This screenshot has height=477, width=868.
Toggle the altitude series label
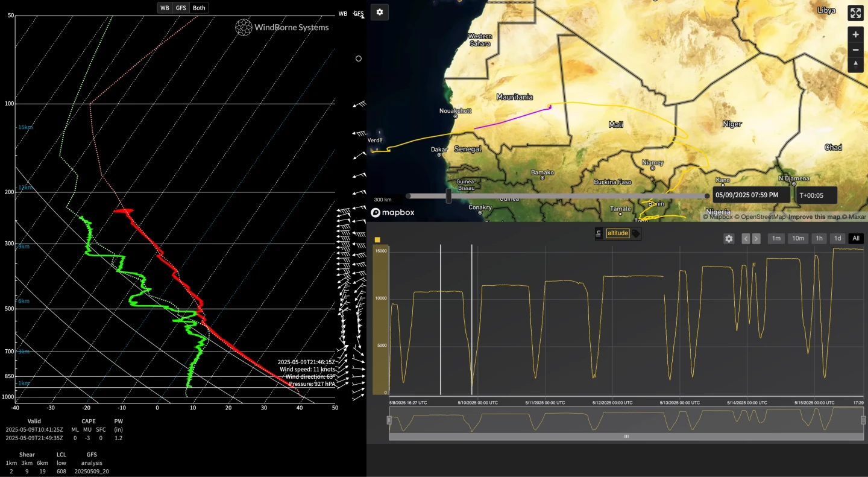(618, 233)
